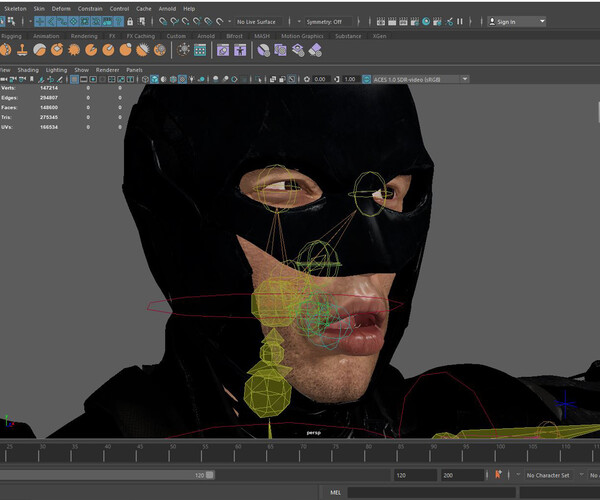Select the render current frame icon

(392, 22)
